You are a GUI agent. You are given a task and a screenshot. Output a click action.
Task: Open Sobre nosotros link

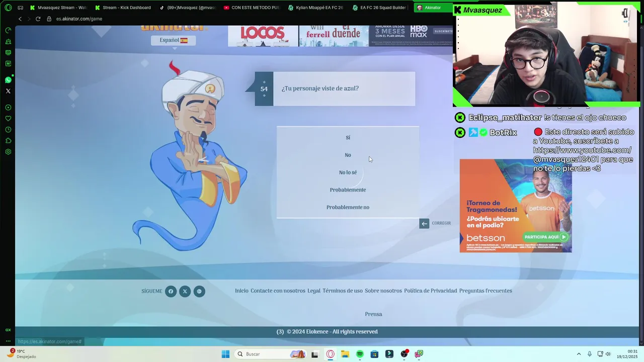pyautogui.click(x=383, y=291)
